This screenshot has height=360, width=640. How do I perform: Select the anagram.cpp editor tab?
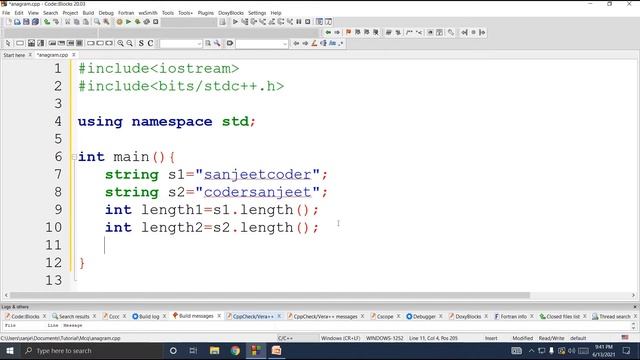tap(53, 55)
